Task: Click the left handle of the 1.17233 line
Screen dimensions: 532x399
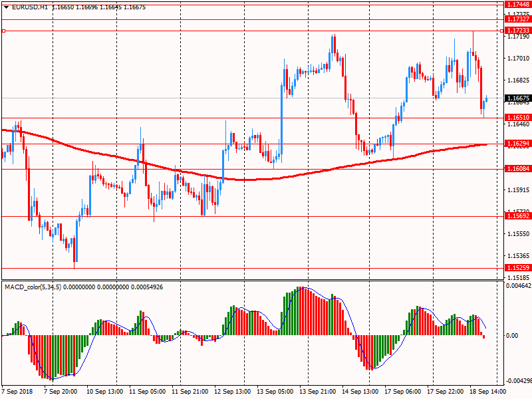Action: coord(4,31)
